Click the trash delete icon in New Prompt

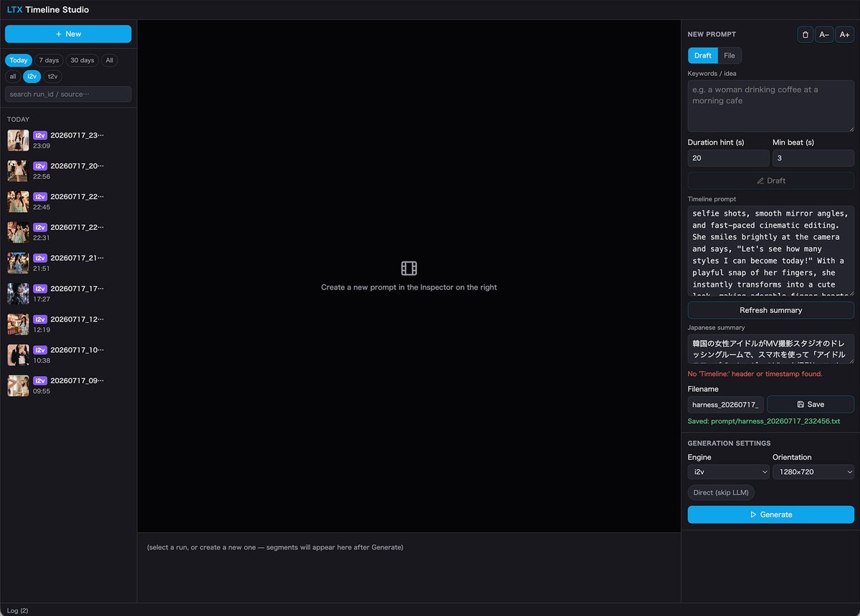805,34
